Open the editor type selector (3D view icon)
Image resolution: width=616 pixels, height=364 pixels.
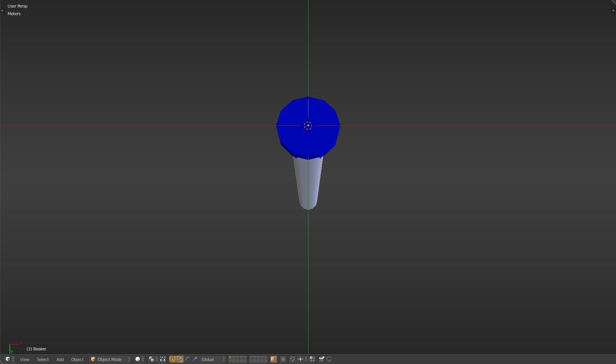click(x=9, y=359)
